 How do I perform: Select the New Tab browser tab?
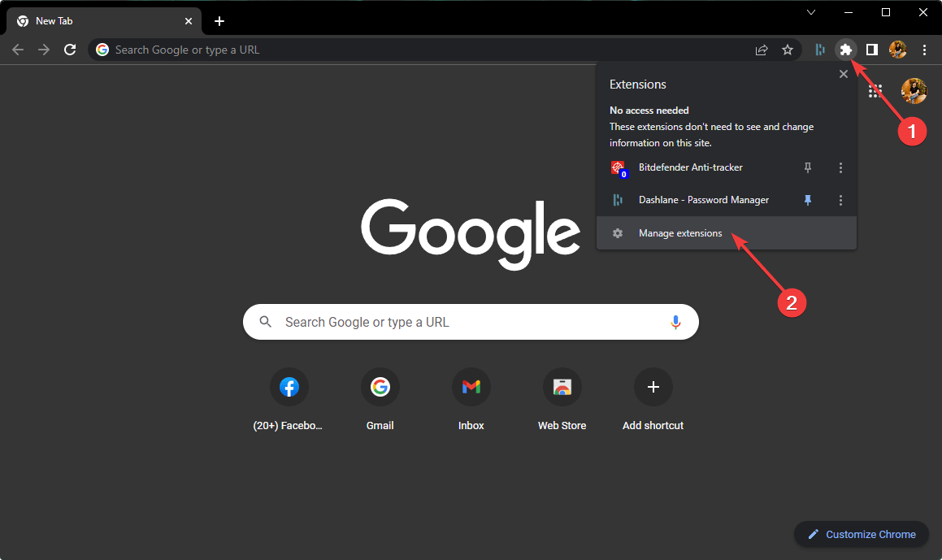[98, 20]
